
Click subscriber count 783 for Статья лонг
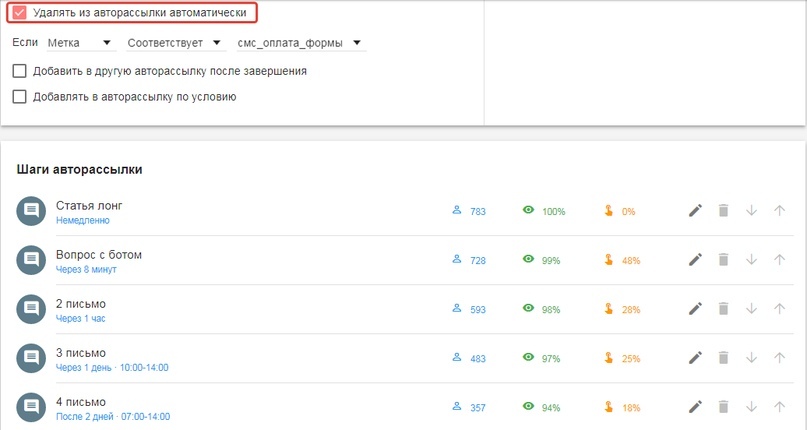(477, 212)
